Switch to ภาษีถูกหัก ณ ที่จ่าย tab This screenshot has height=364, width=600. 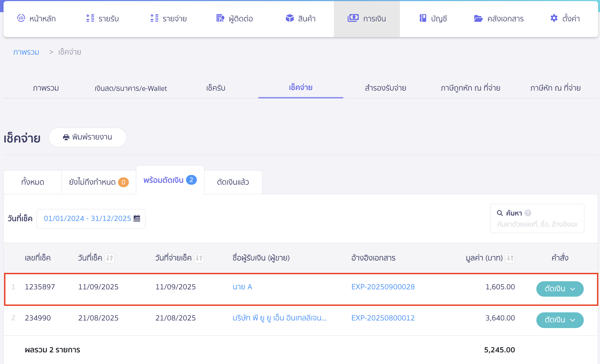[471, 88]
